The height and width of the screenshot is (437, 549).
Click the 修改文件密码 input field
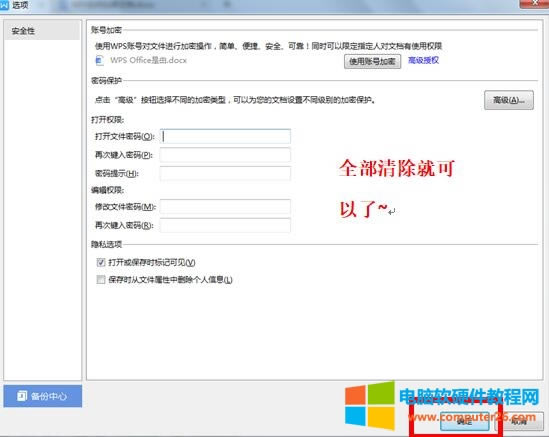pyautogui.click(x=225, y=207)
